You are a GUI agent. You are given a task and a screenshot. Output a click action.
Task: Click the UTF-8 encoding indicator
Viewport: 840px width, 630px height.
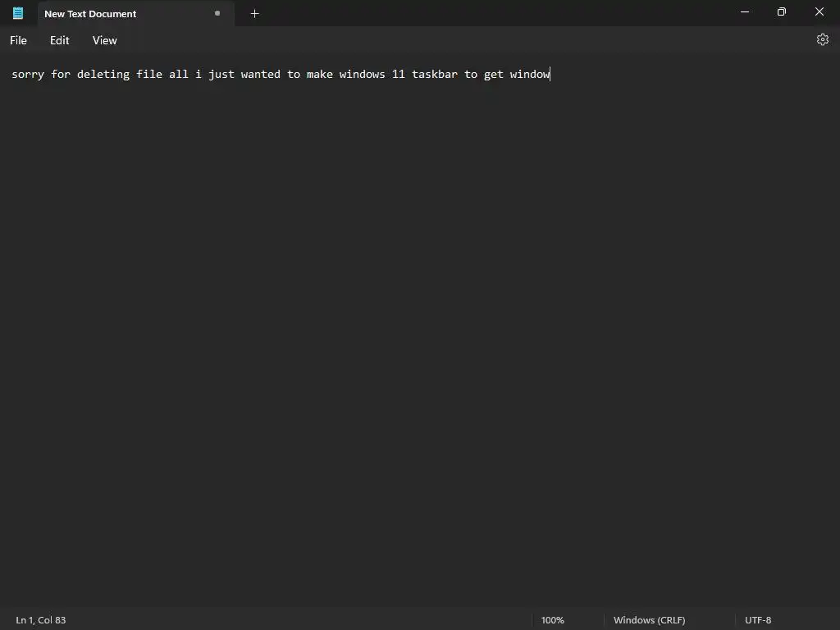pos(757,620)
